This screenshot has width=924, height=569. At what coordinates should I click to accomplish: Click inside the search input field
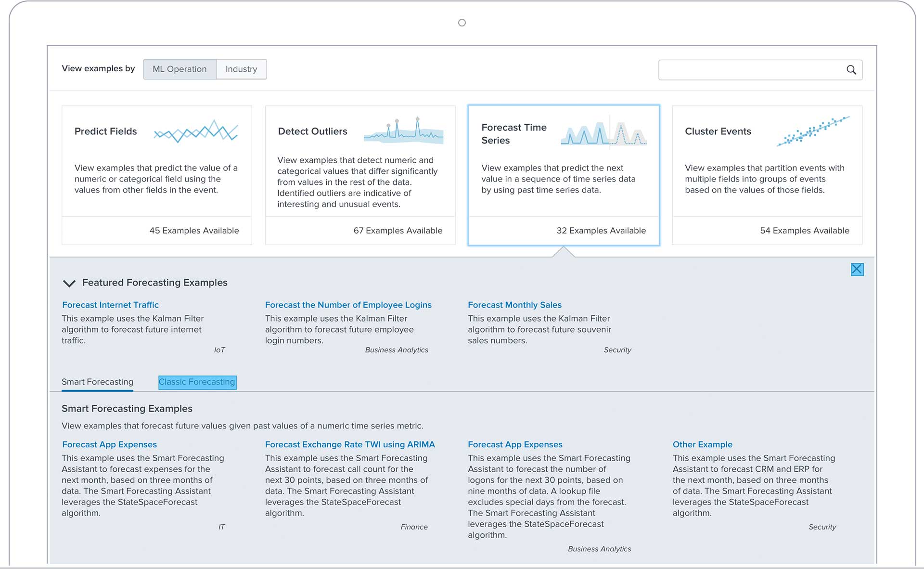[751, 70]
